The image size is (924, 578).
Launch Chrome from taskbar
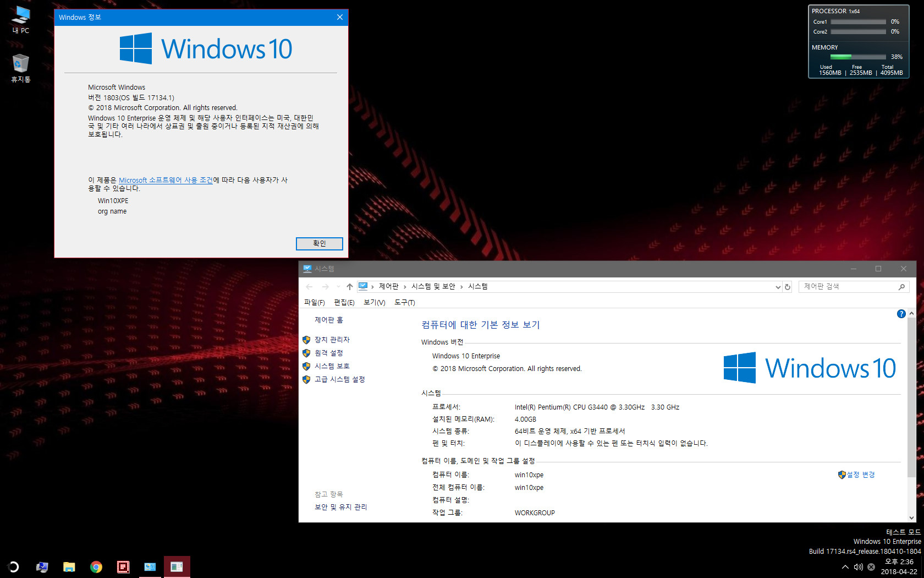(96, 566)
